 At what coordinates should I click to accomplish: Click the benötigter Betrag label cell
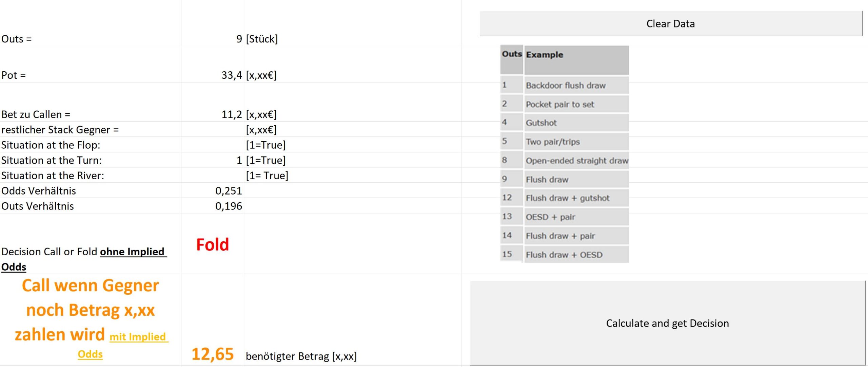point(301,356)
